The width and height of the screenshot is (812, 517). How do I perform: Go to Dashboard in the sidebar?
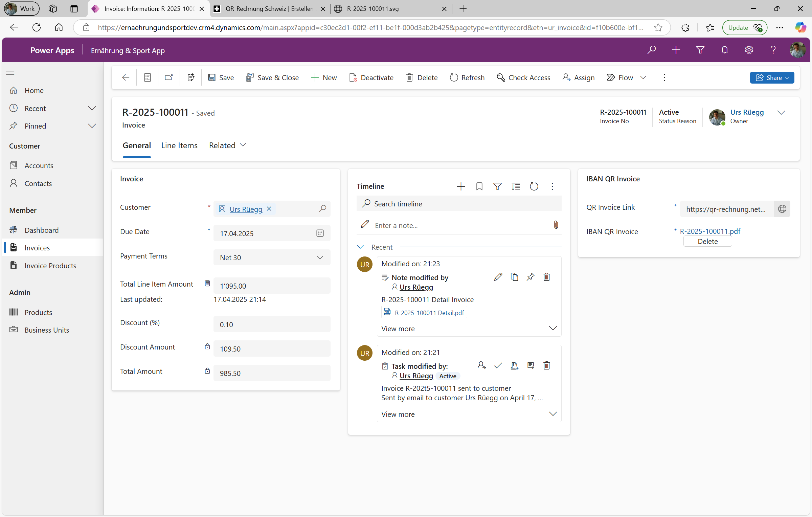[x=41, y=230]
